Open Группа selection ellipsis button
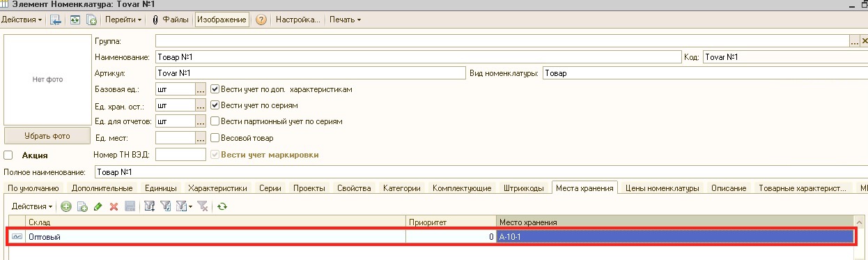868x260 pixels. pyautogui.click(x=855, y=41)
